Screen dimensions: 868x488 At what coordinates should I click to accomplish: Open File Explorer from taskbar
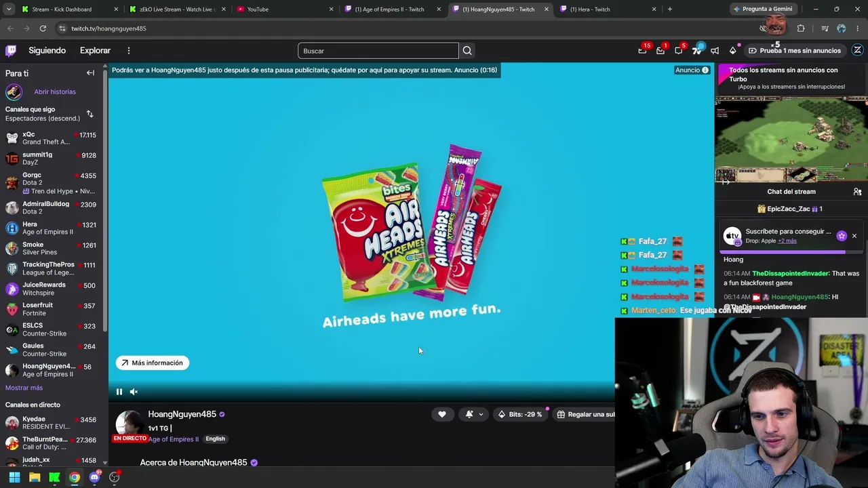(x=35, y=477)
